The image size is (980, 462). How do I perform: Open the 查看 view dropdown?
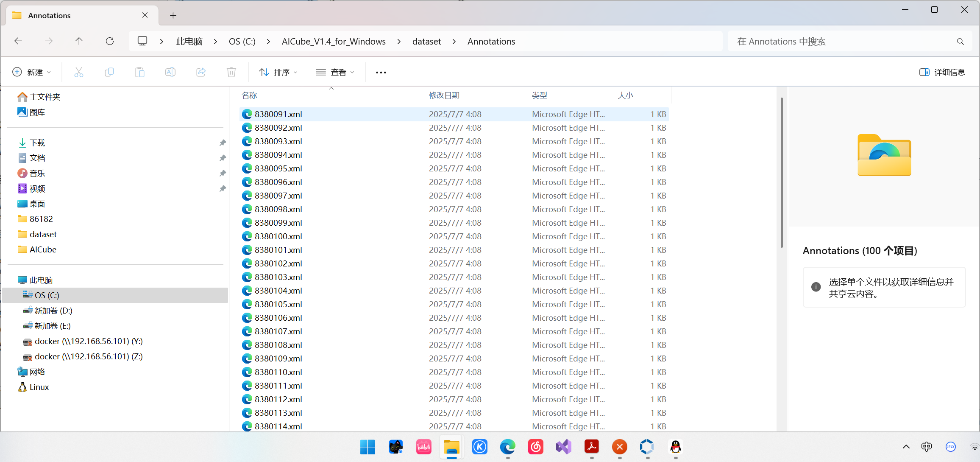335,72
